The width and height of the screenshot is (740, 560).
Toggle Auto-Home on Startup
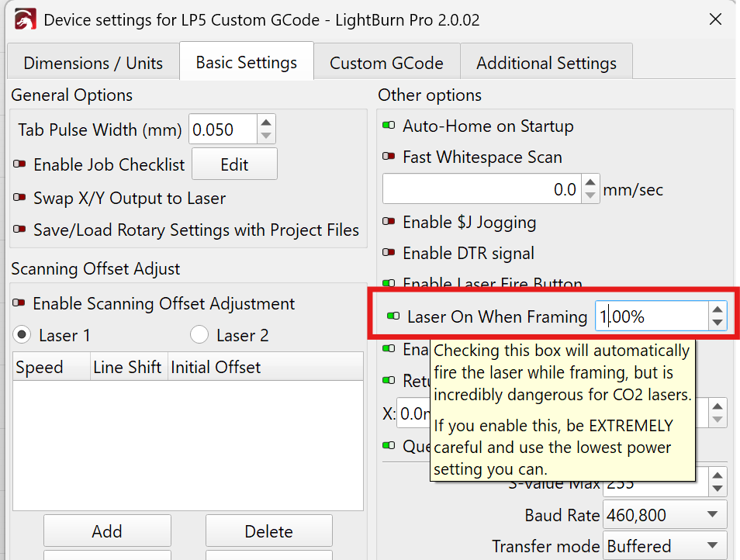[x=389, y=126]
